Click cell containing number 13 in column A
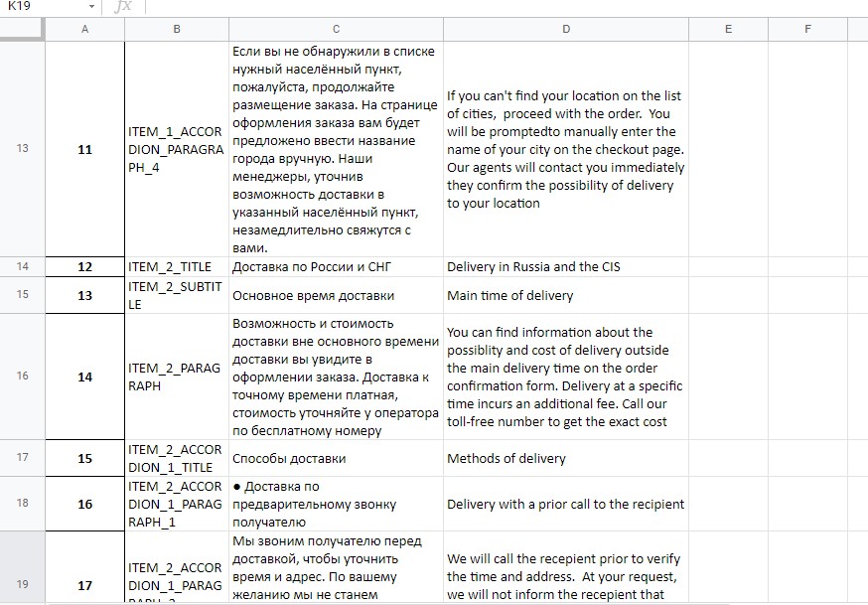This screenshot has width=868, height=605. click(x=84, y=295)
